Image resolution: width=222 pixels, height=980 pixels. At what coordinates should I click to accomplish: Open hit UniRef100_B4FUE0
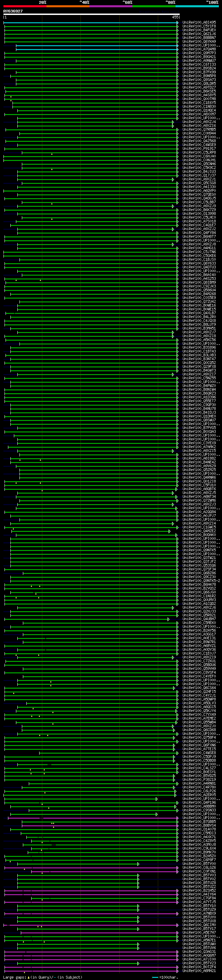pos(199,30)
